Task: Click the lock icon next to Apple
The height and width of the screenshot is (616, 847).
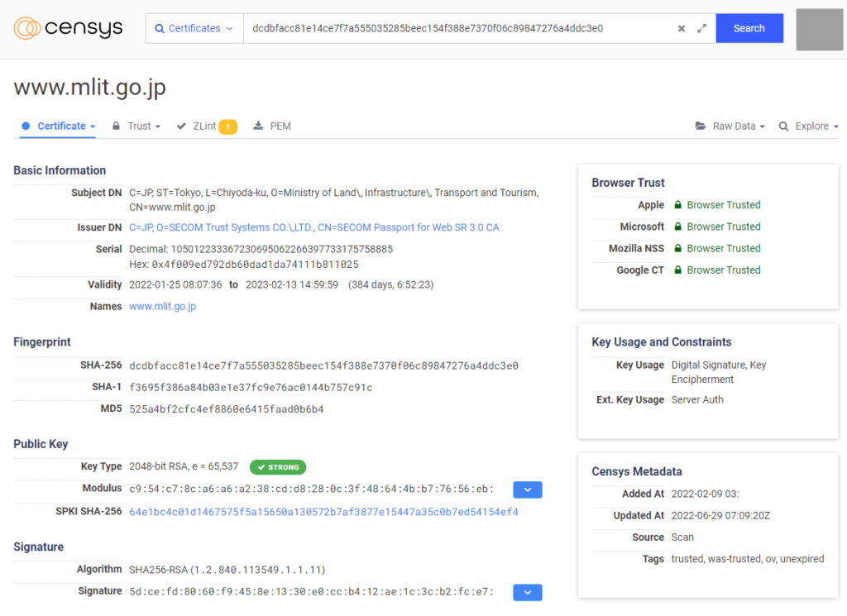Action: (x=678, y=204)
